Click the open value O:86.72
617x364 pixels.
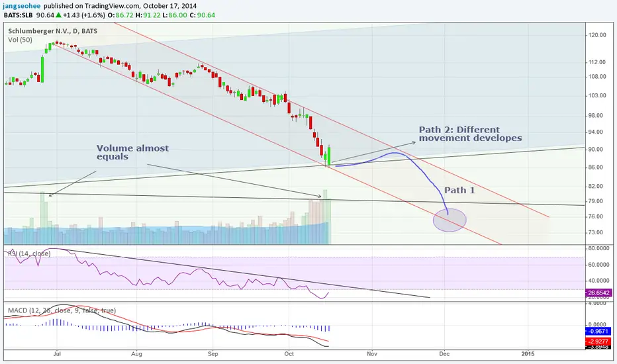pyautogui.click(x=120, y=15)
